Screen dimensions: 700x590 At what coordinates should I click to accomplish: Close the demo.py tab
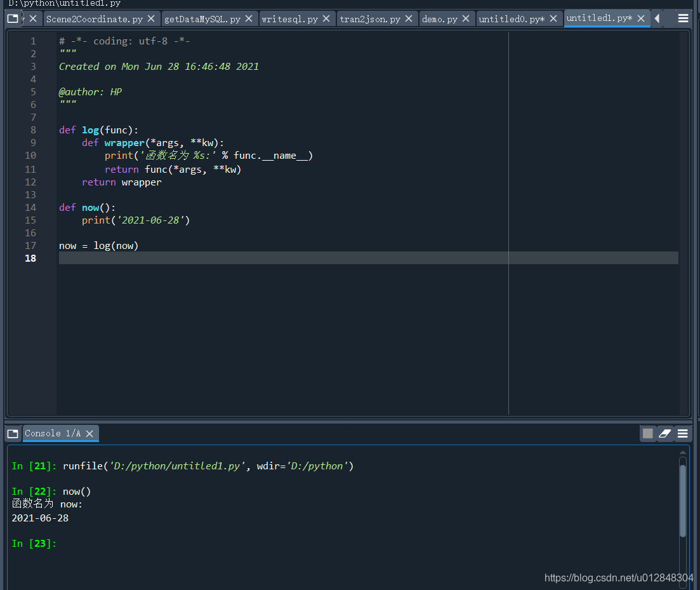pyautogui.click(x=466, y=19)
